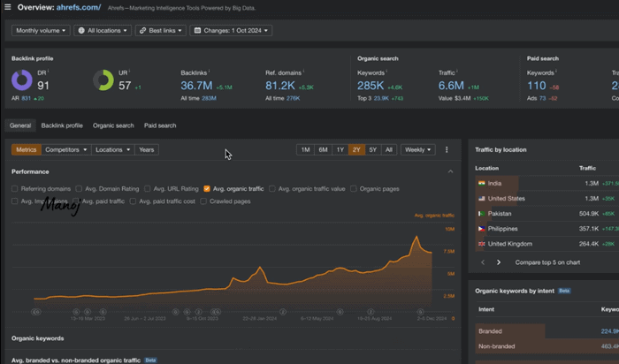Click the India flag icon

pyautogui.click(x=481, y=184)
